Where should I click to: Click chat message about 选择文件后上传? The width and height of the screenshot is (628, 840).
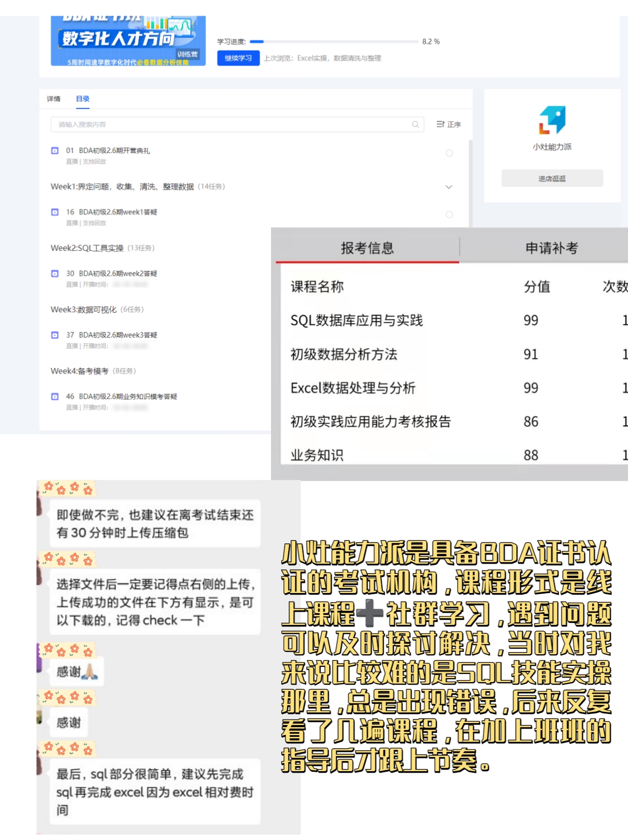coord(155,602)
